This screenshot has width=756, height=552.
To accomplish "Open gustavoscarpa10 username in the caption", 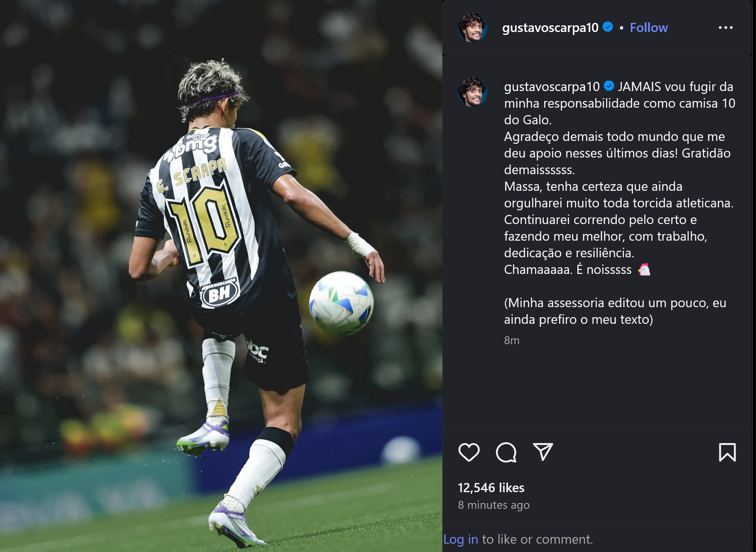I will [x=552, y=86].
